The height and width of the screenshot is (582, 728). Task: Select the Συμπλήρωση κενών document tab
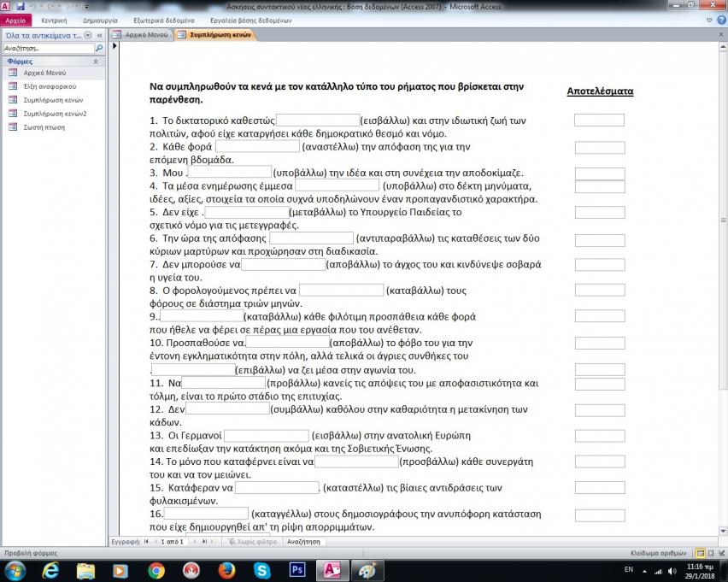215,35
